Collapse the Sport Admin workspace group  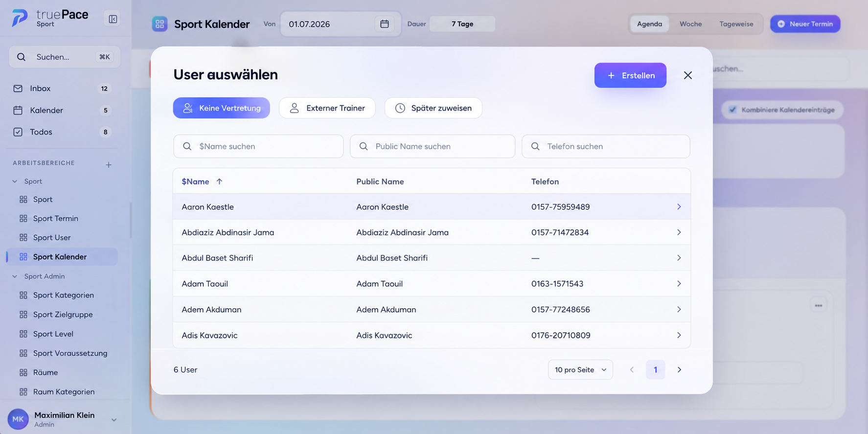coord(15,276)
